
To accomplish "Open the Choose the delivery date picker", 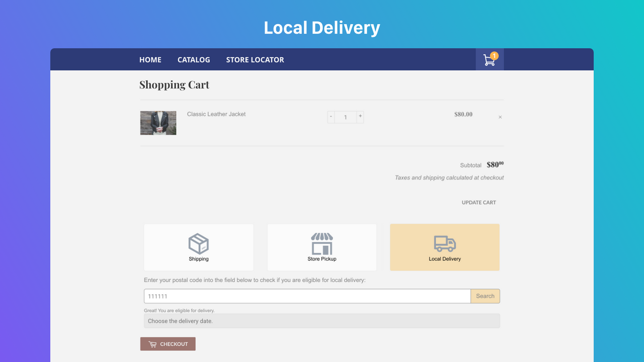I will (x=321, y=321).
